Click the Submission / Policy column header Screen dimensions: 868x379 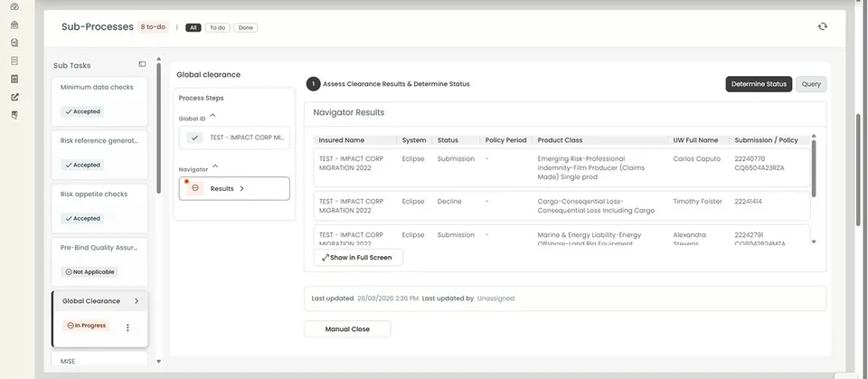766,140
